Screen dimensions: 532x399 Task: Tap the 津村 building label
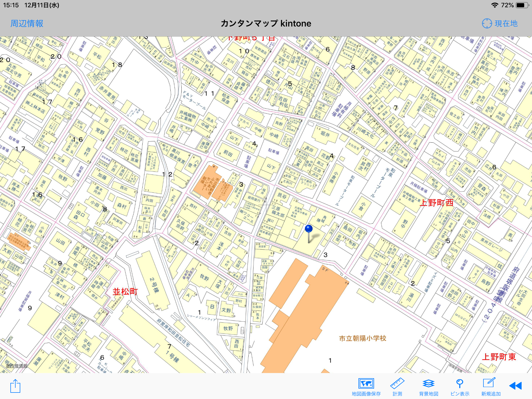59,295
